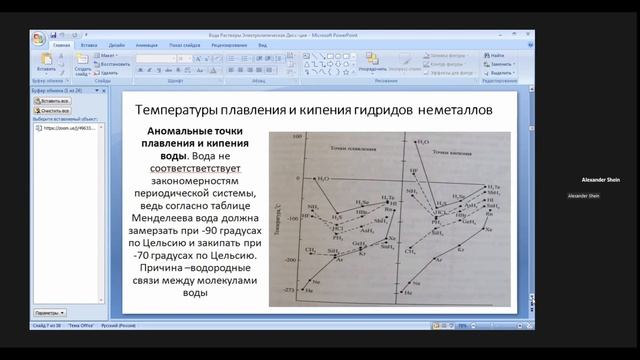Open the Выделить select dropdown
This screenshot has height=360, width=640.
tap(499, 73)
